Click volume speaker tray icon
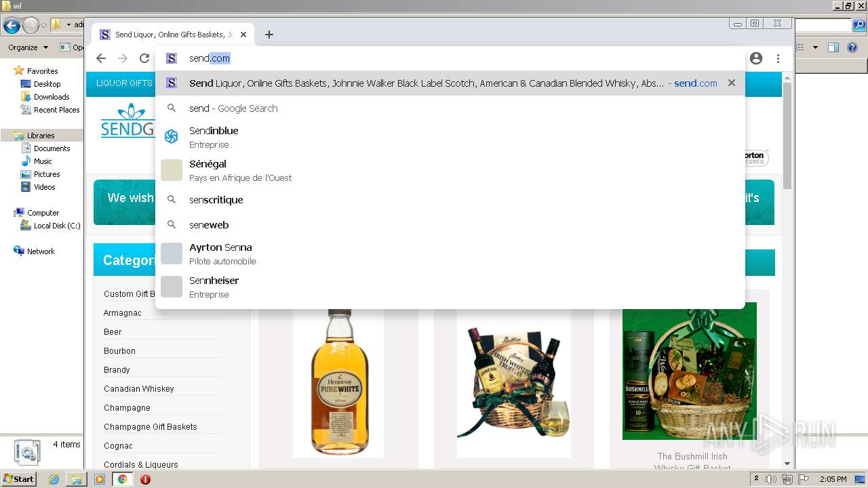This screenshot has width=868, height=488. point(771,479)
